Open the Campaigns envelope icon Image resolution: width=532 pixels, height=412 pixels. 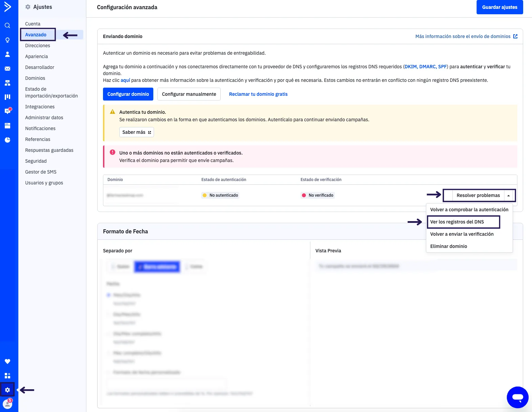click(x=7, y=69)
